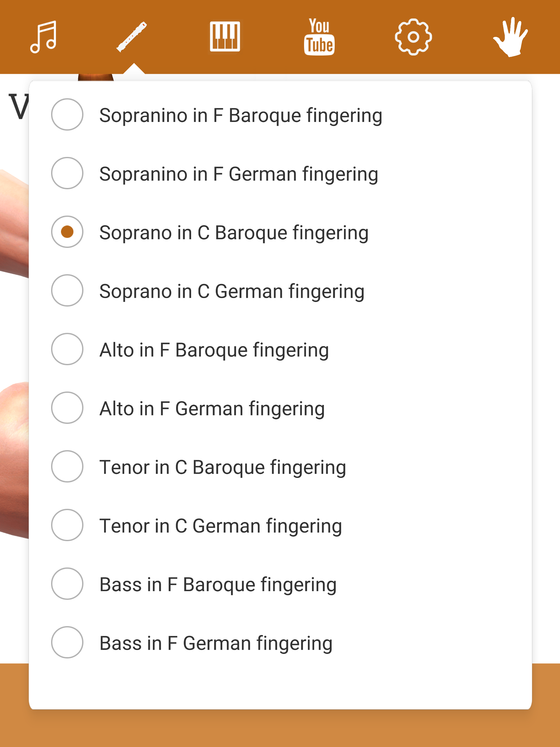The image size is (560, 747).
Task: Choose Alto in F German fingering radio
Action: (x=67, y=408)
